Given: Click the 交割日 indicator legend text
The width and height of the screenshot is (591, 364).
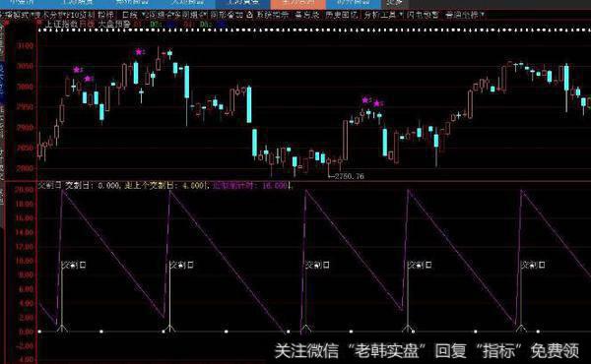Looking at the screenshot, I should [50, 185].
